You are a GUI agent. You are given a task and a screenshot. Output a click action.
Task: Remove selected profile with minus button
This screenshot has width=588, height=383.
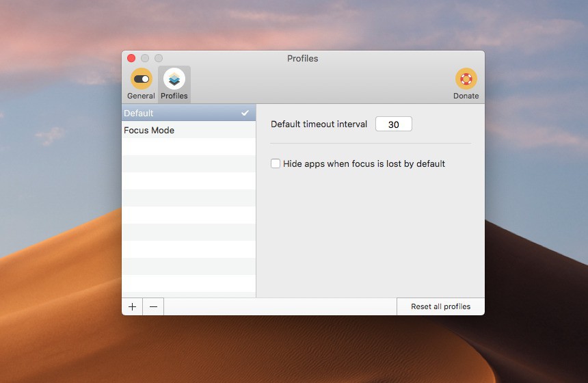153,307
